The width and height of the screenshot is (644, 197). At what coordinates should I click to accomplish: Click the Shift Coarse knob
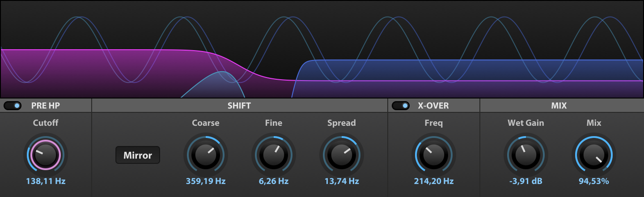[x=206, y=155]
